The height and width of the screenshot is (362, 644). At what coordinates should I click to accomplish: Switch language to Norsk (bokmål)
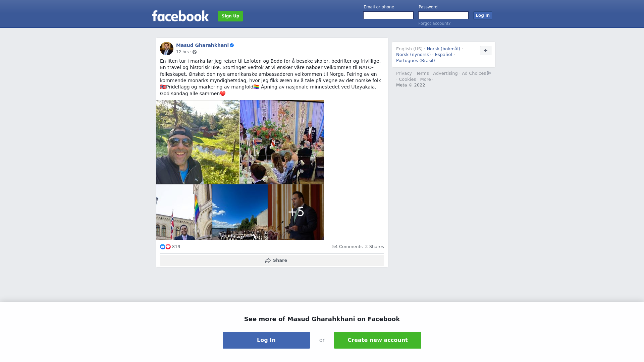click(443, 49)
